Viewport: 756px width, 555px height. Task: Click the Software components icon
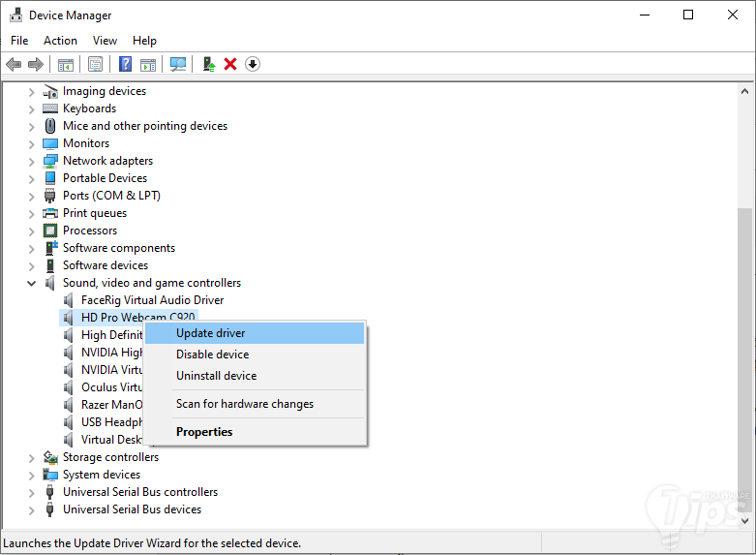(x=51, y=248)
